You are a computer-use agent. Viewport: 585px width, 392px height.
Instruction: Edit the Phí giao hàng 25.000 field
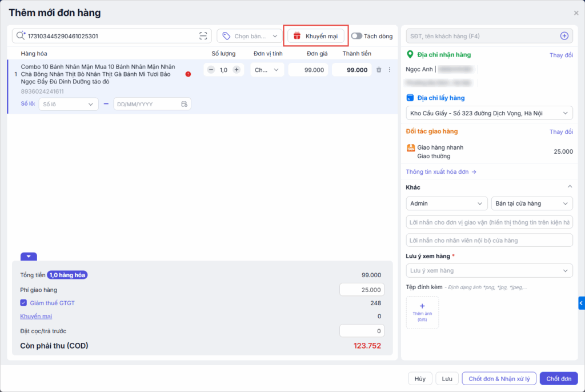click(362, 290)
